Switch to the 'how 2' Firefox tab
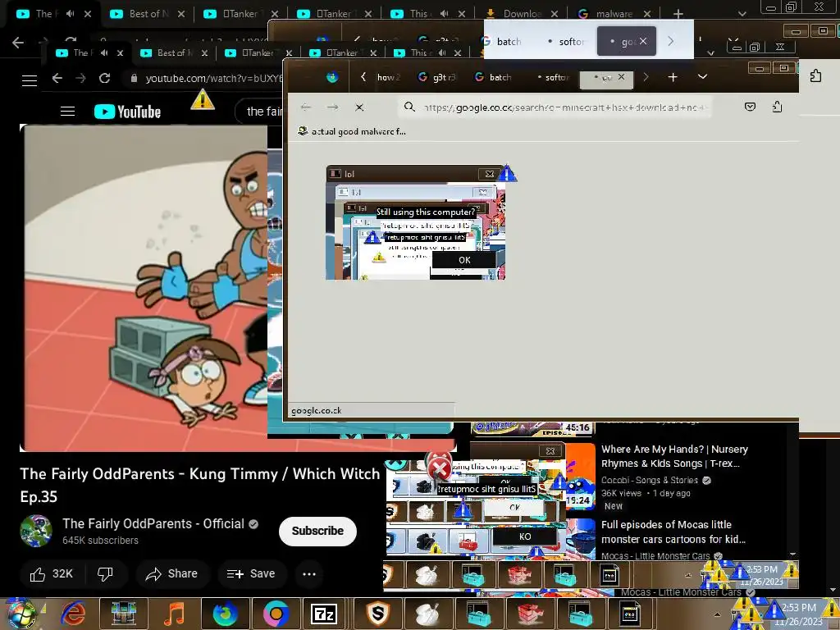 point(389,77)
